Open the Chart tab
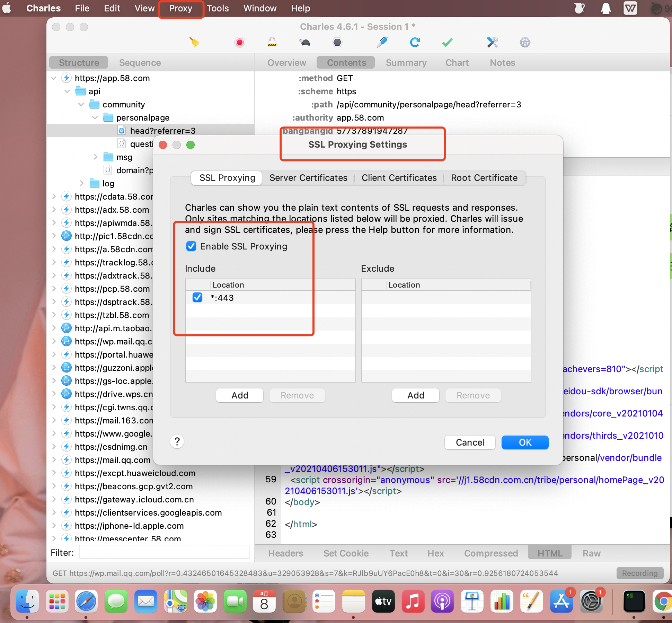The image size is (672, 623). point(457,63)
